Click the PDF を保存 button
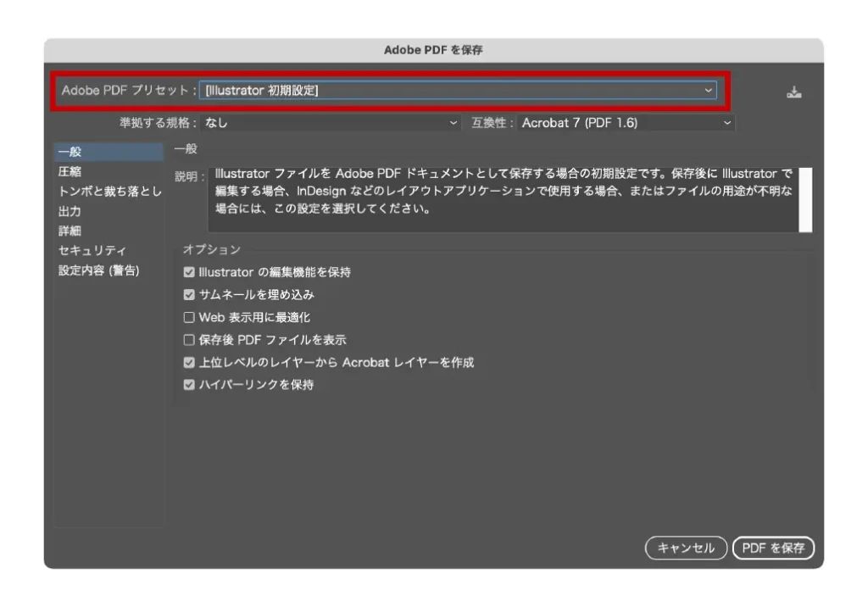 coord(773,548)
